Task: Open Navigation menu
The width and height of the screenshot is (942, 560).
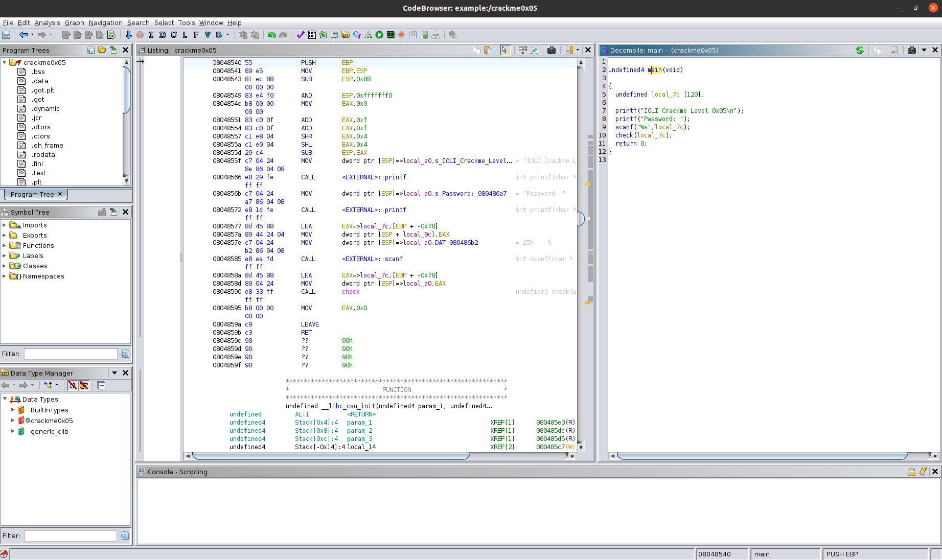Action: click(105, 22)
